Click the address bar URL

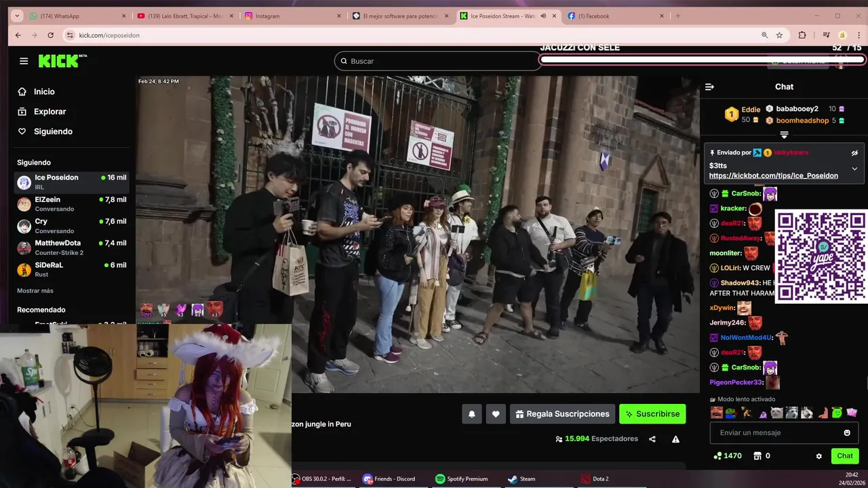(x=109, y=35)
